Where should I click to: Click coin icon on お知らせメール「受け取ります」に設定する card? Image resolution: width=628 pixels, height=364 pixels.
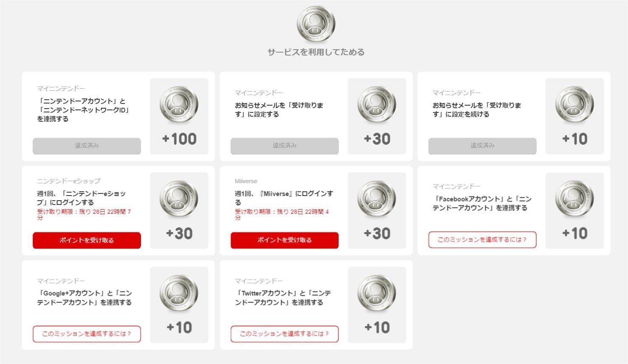point(377,104)
